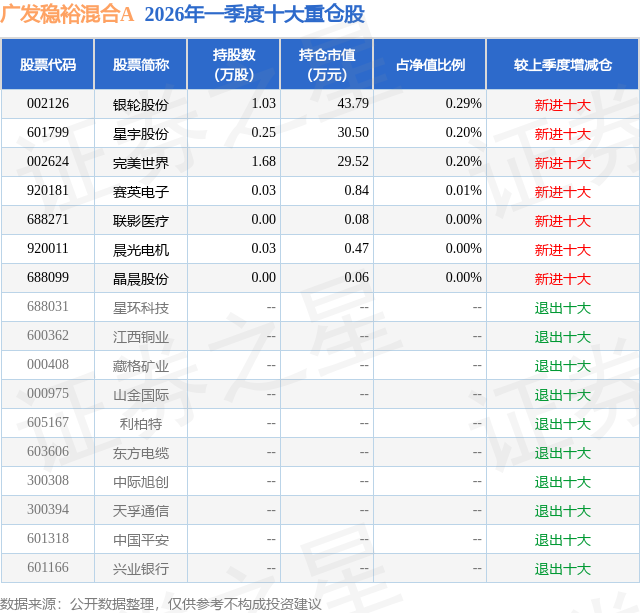Image resolution: width=640 pixels, height=613 pixels.
Task: Click the 中国平安 stock name
Action: tap(141, 540)
